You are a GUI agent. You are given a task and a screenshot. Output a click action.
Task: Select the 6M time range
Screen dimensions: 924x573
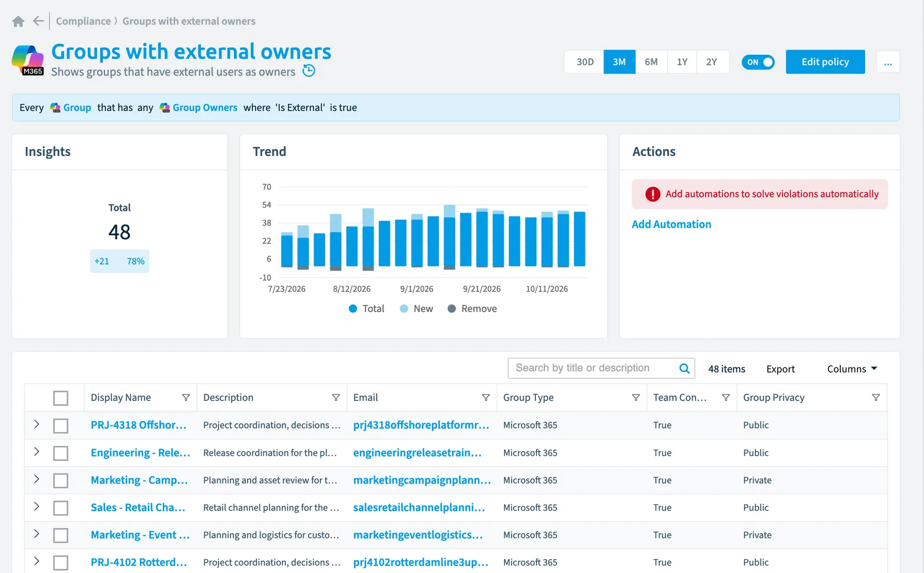point(651,62)
